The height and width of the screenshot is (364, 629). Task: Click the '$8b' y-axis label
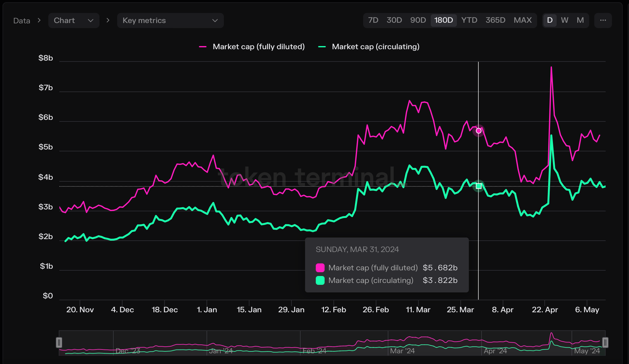[46, 58]
